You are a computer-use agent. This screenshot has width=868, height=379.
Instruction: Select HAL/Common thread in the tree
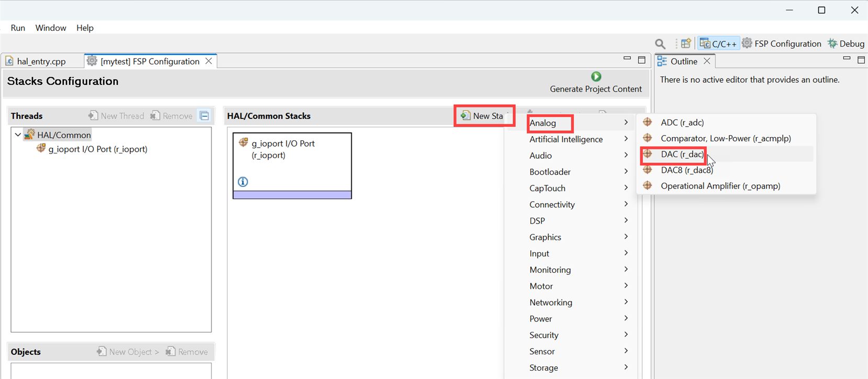point(64,135)
